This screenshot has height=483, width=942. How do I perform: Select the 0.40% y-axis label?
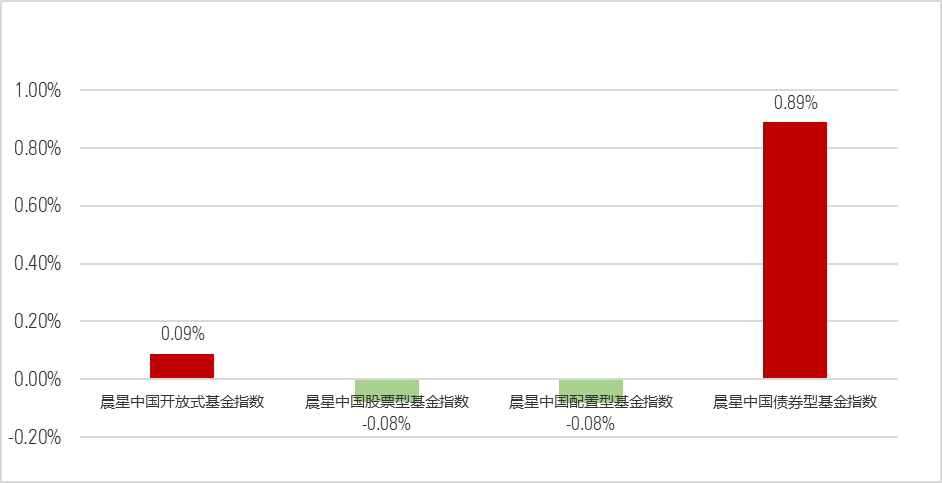click(38, 264)
